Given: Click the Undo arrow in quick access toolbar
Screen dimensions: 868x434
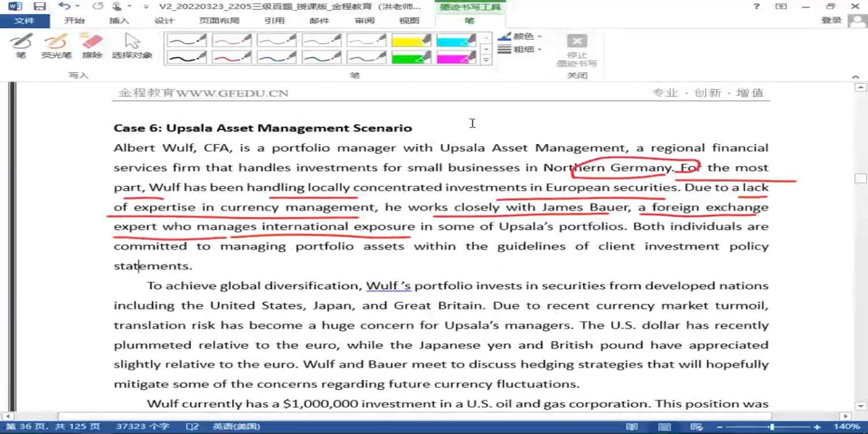Looking at the screenshot, I should (x=64, y=6).
